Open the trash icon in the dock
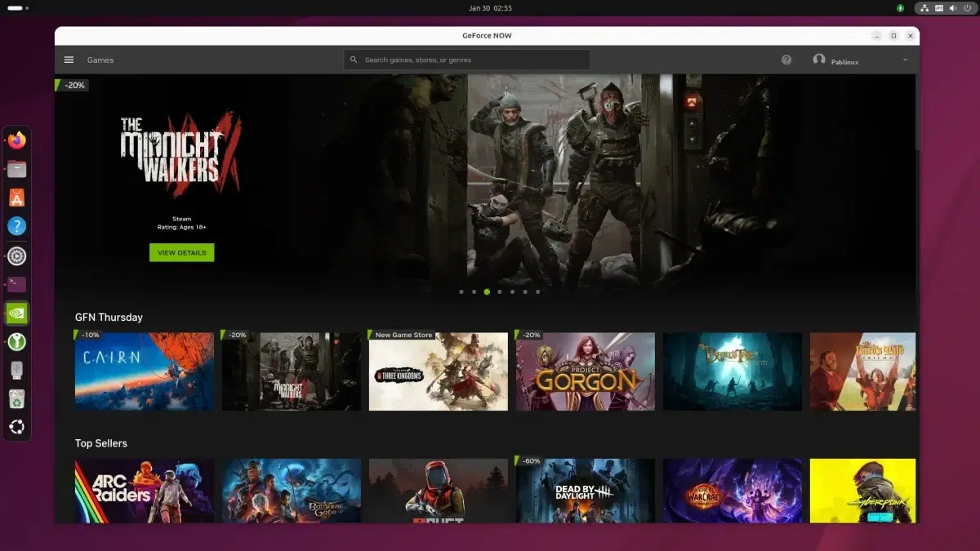This screenshot has width=980, height=551. (x=16, y=398)
